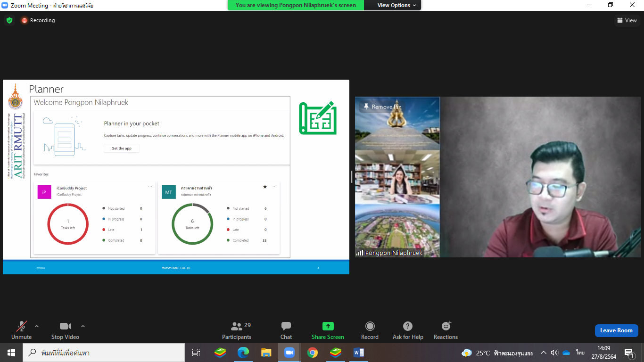Click the red Recording indicator
The height and width of the screenshot is (362, 644).
[x=38, y=20]
